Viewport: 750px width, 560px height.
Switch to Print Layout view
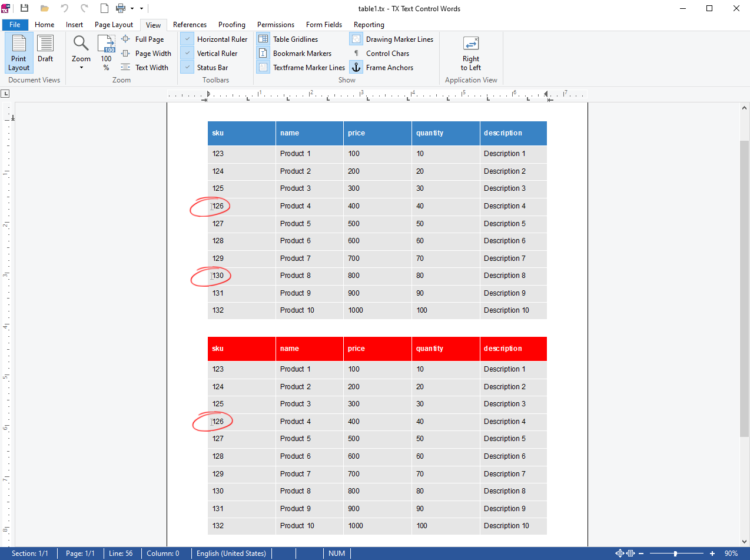[x=19, y=53]
